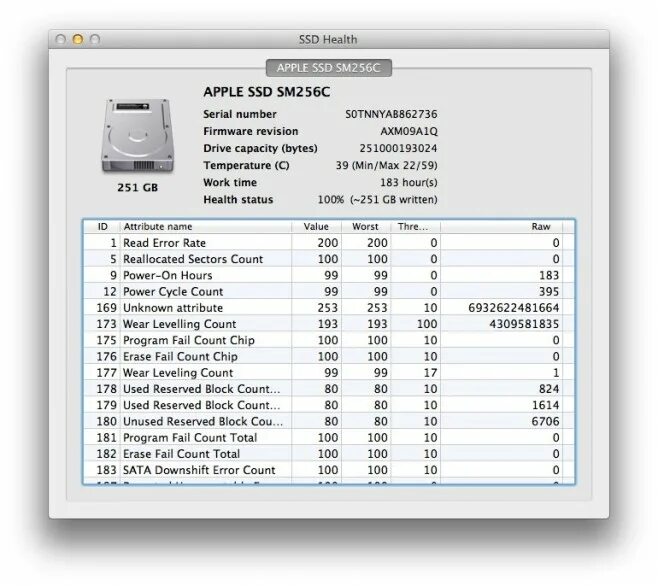Click the 251 GB label under drive icon
Viewport: 658px width, 586px height.
click(x=138, y=188)
